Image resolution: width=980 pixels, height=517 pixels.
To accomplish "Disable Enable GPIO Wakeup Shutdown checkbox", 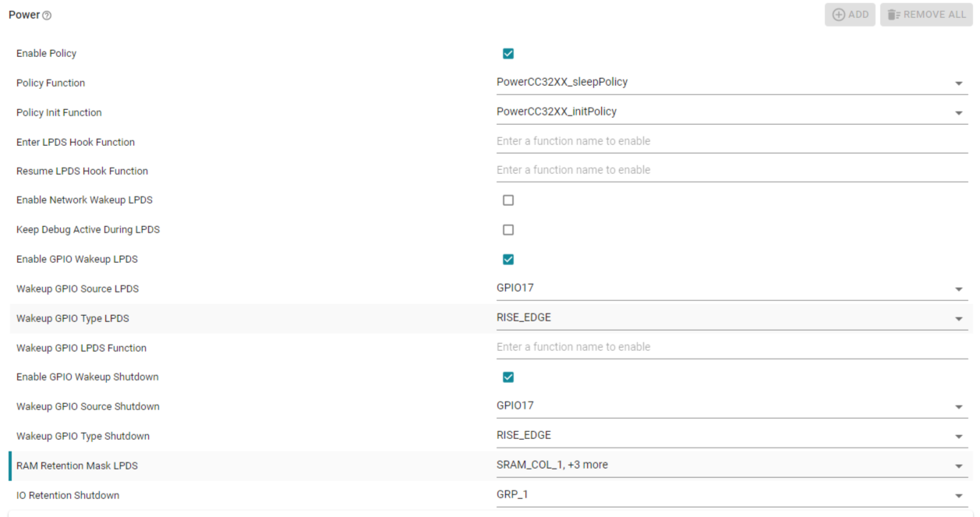I will [x=508, y=377].
